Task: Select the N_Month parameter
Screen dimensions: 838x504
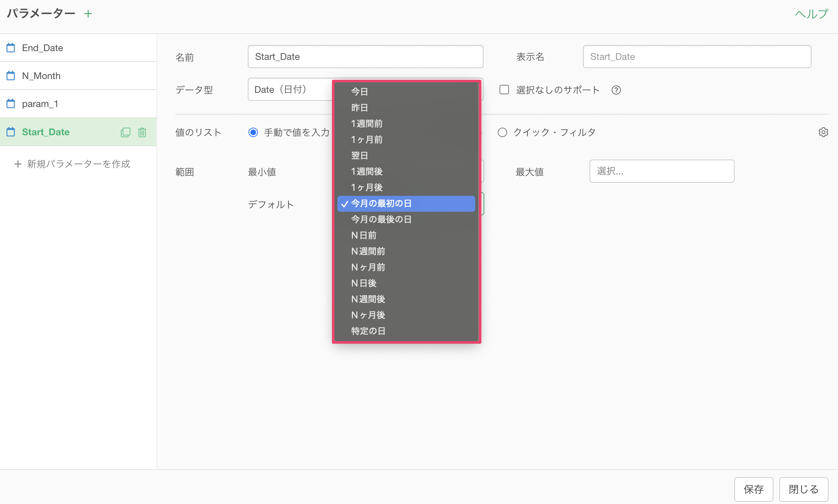Action: point(78,76)
